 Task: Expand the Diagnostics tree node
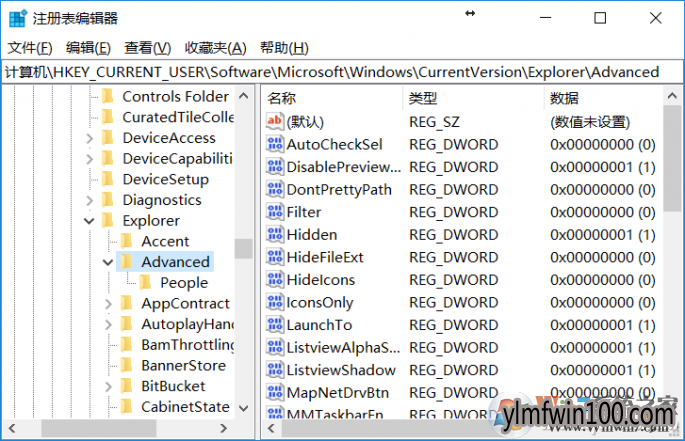90,200
